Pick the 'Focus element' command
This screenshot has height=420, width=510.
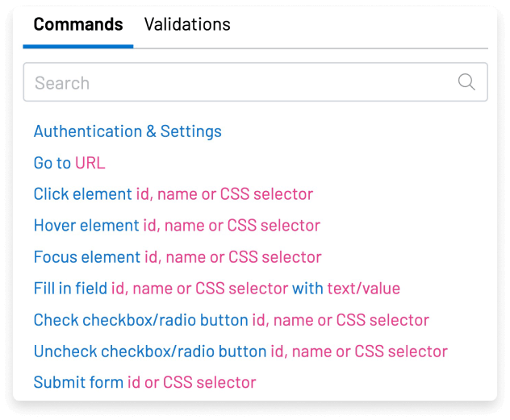(86, 257)
